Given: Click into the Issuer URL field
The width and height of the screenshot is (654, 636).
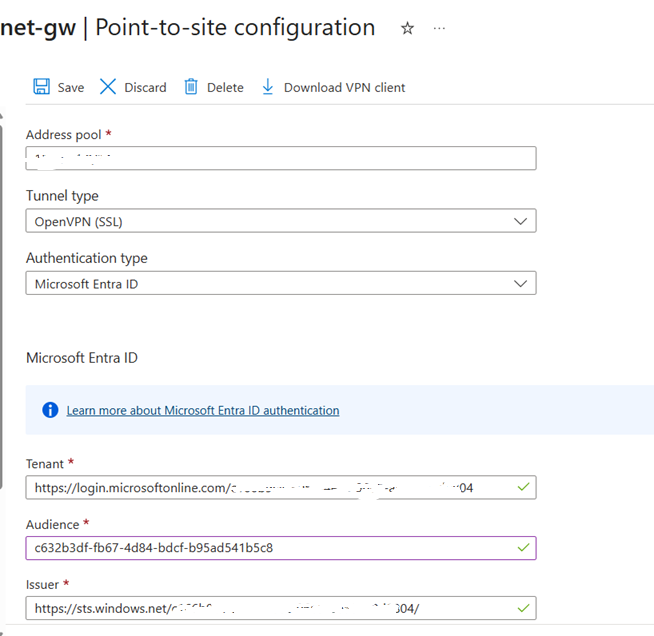Looking at the screenshot, I should point(281,608).
